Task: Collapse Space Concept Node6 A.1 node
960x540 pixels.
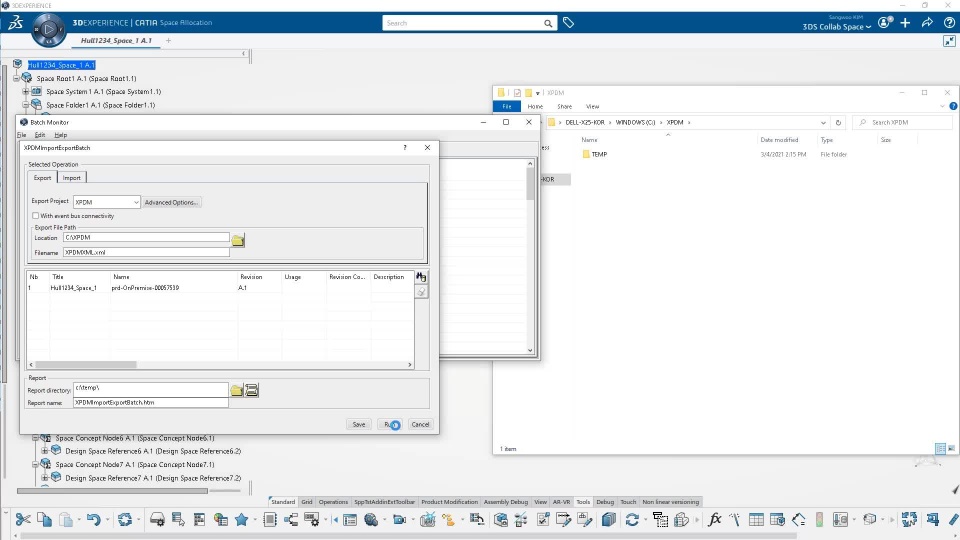Action: [35, 438]
